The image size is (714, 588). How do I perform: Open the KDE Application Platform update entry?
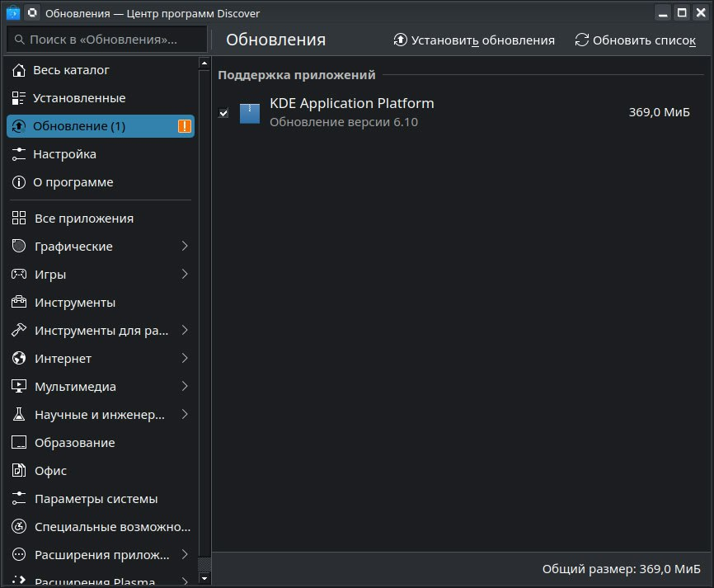461,112
